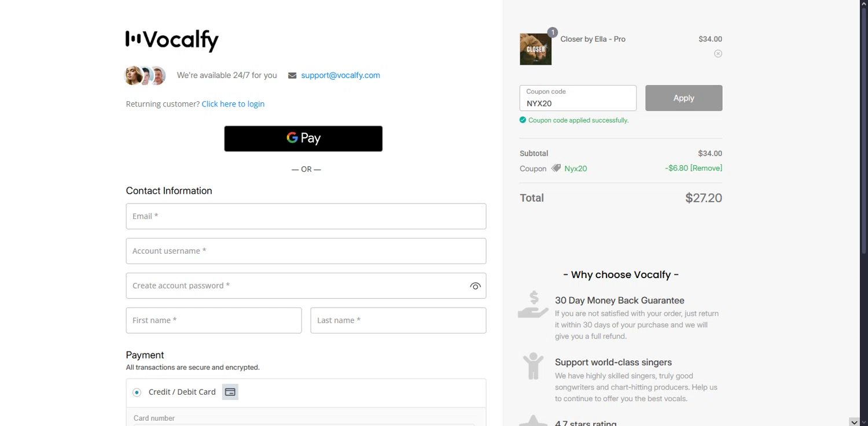Click the Subtotal $34.00 value
Screen dimensions: 868x426
pyautogui.click(x=710, y=154)
